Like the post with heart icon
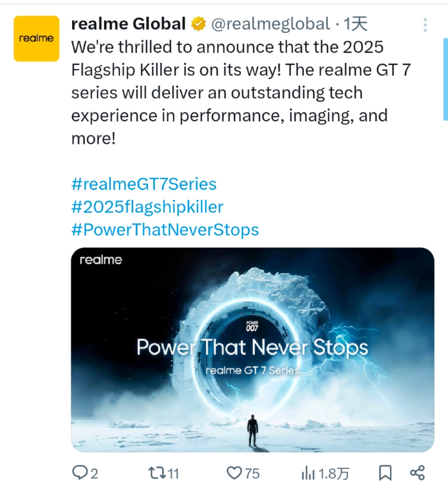Image resolution: width=448 pixels, height=497 pixels. click(x=234, y=473)
